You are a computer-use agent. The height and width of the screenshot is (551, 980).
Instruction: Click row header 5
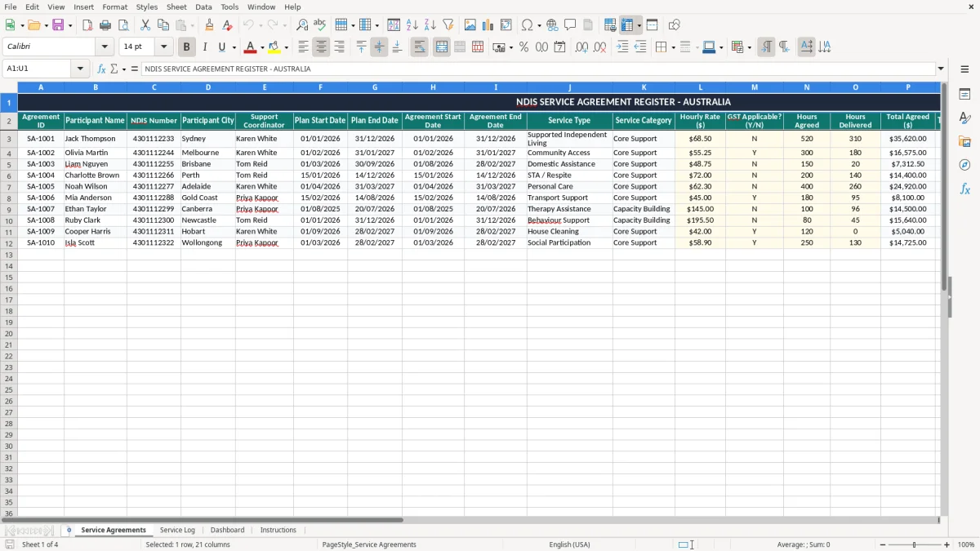(x=9, y=164)
